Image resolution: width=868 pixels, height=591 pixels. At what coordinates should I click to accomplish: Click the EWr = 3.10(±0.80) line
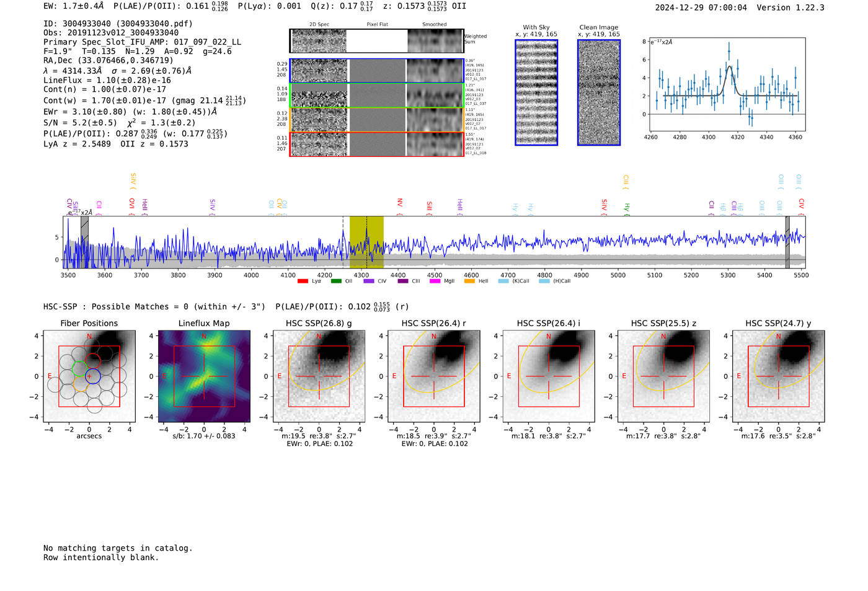(130, 112)
